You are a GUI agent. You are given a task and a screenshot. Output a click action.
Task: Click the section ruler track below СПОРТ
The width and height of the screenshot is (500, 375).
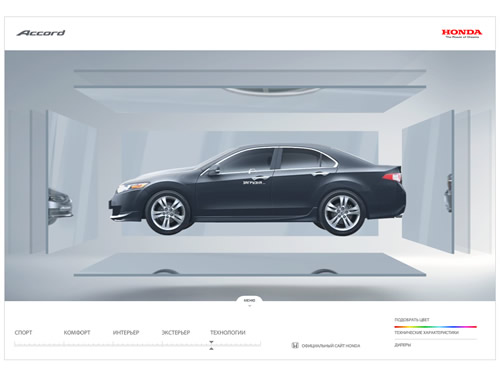coord(39,344)
